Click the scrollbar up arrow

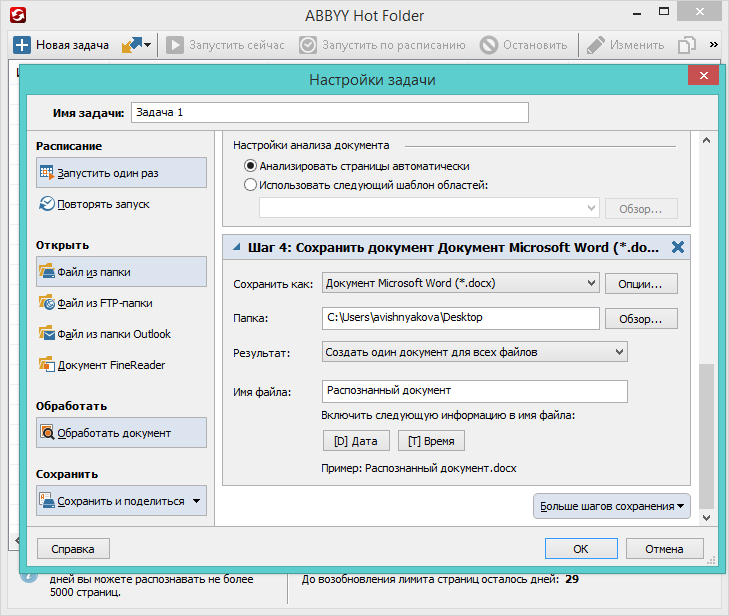[x=706, y=140]
